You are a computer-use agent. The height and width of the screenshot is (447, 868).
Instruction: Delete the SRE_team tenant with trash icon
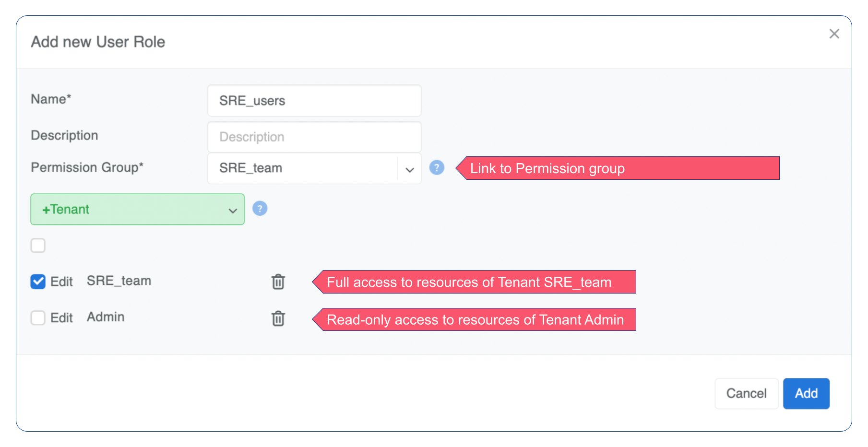[x=278, y=282]
